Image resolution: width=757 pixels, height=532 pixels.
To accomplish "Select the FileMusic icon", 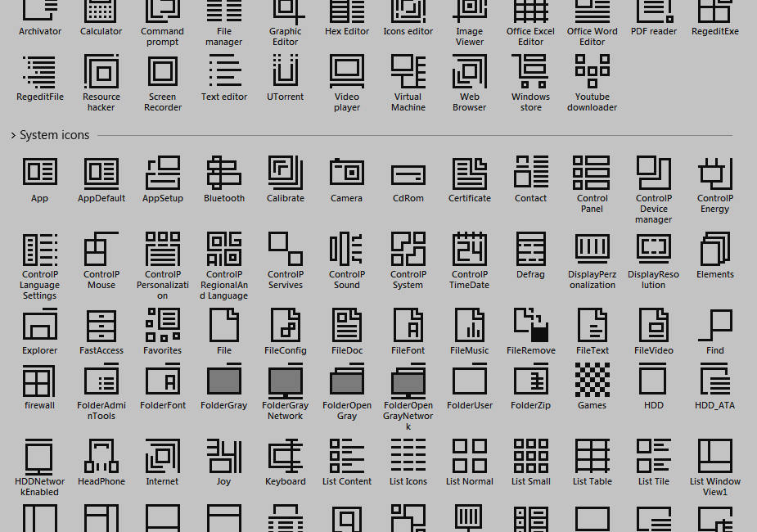I will (469, 326).
